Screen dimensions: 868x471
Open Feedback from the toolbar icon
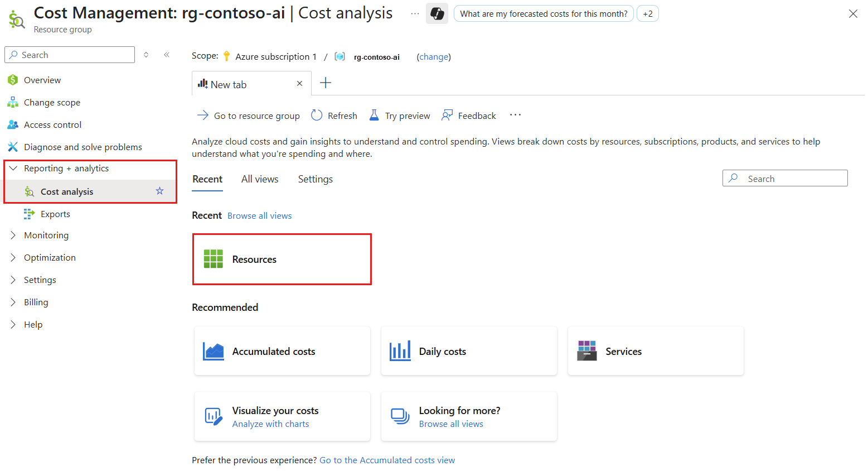tap(447, 116)
